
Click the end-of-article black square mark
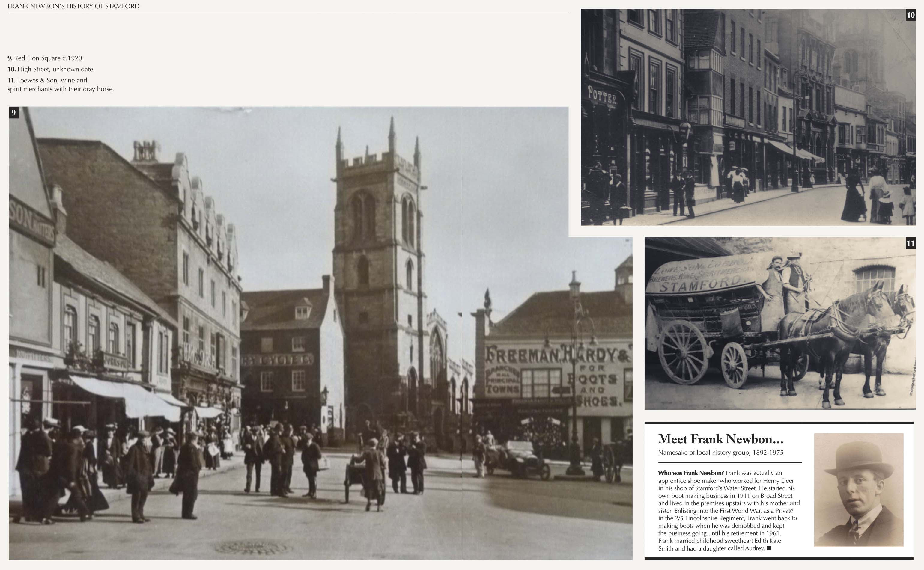tap(769, 548)
